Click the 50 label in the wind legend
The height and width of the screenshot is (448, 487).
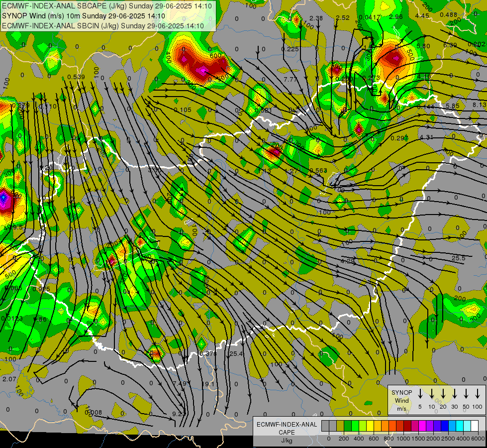point(466,407)
